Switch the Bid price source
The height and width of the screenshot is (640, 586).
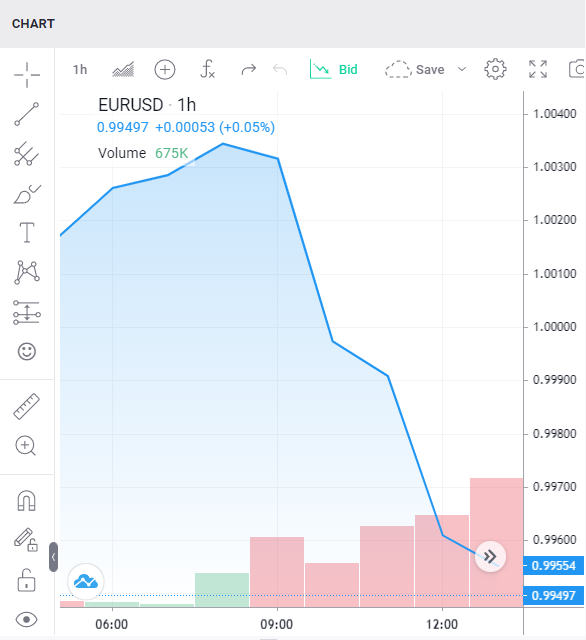[334, 69]
